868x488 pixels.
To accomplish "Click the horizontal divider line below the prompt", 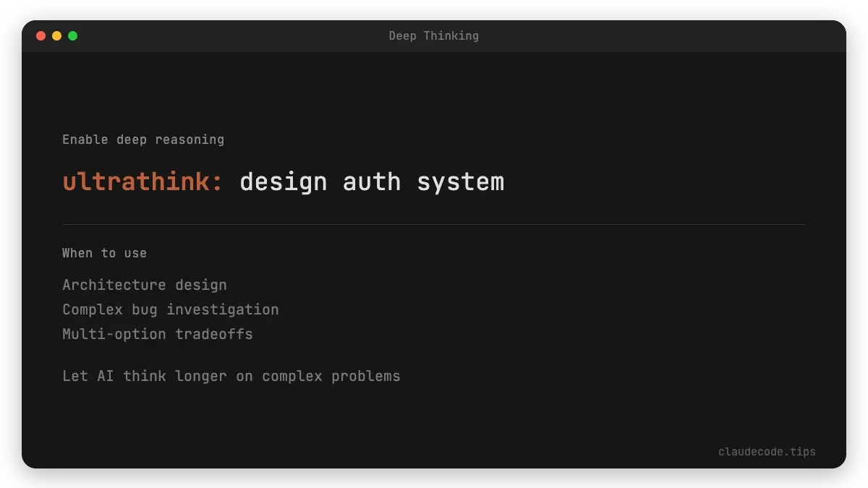I will coord(434,224).
